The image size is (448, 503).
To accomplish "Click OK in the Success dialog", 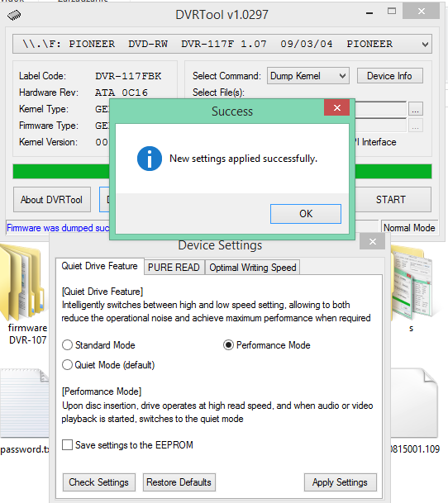I will point(306,214).
